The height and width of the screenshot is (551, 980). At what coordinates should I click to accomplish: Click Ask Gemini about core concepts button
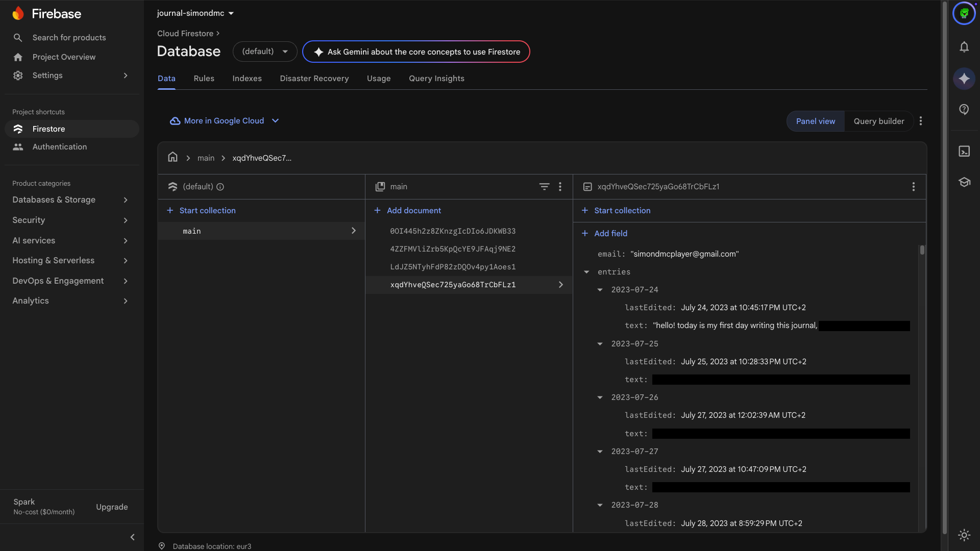point(416,52)
